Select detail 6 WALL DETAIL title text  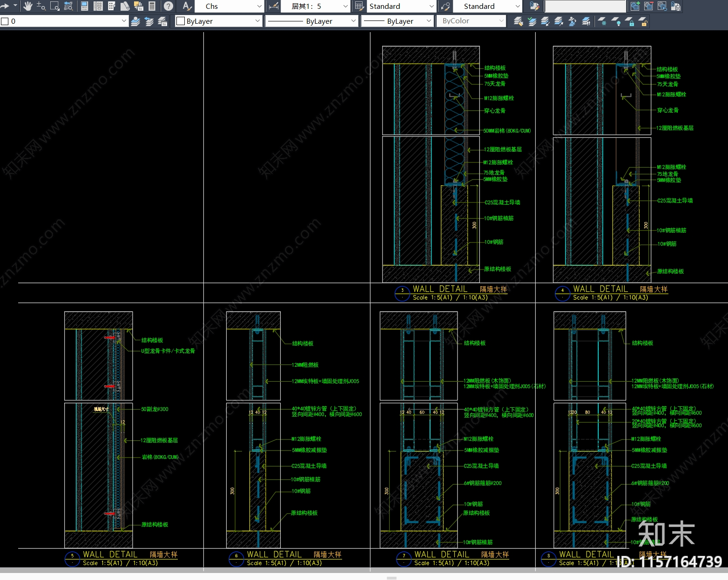[274, 554]
